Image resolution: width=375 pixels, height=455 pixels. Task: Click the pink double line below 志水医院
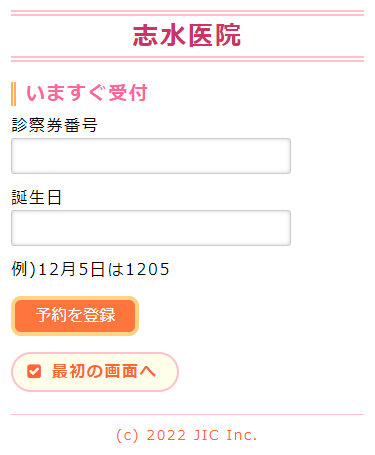click(187, 59)
